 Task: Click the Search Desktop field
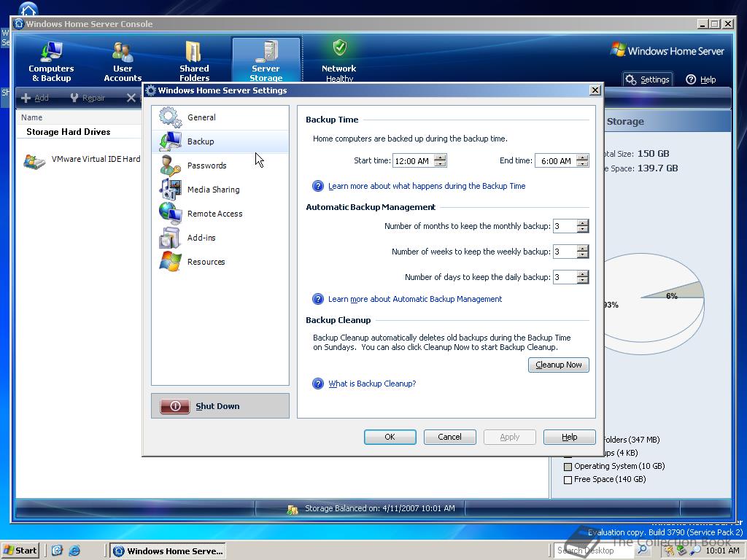(595, 551)
